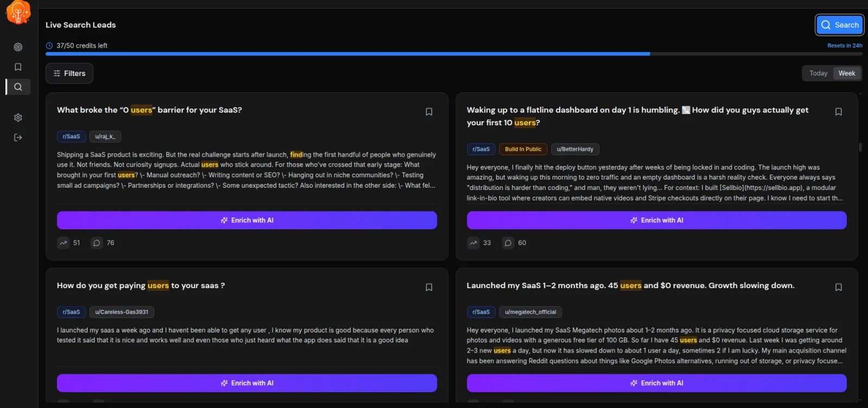
Task: Click the r/SaaS tag next to u/megatech_official
Action: [481, 312]
